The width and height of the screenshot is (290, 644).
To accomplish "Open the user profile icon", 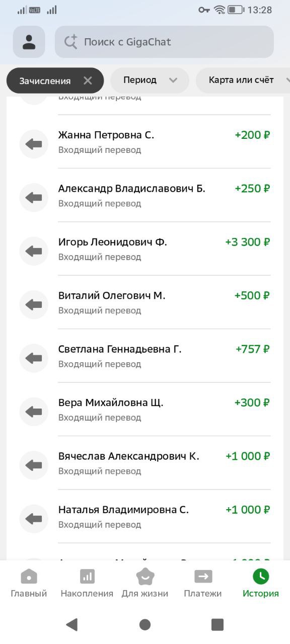I will pyautogui.click(x=29, y=42).
